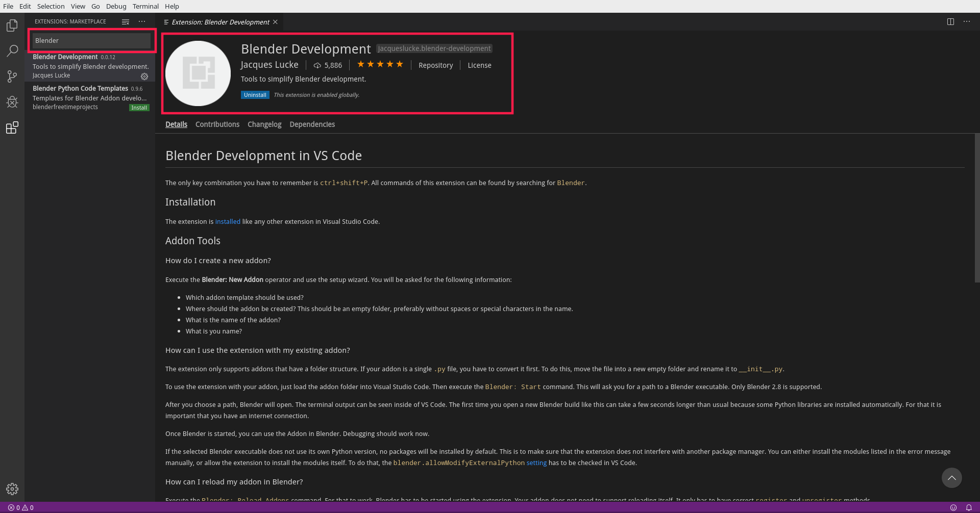Click the 'Addon Tools' heading
This screenshot has height=513, width=980.
193,241
